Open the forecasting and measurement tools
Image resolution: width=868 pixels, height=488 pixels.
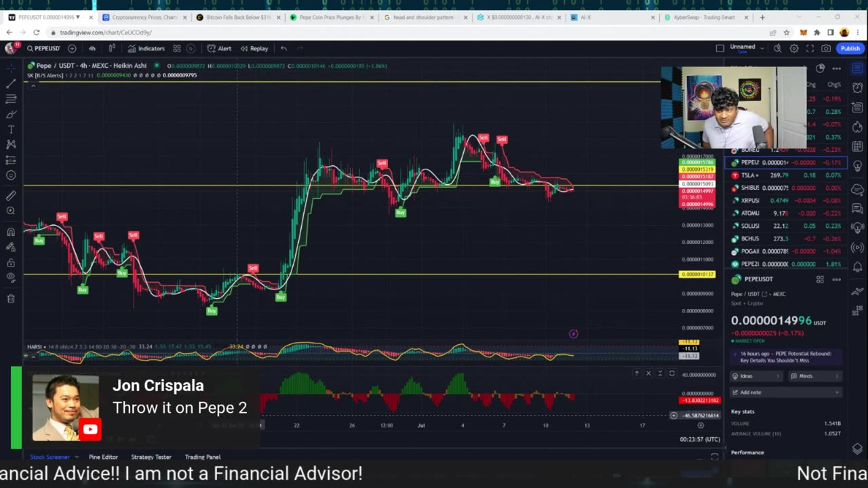(11, 160)
